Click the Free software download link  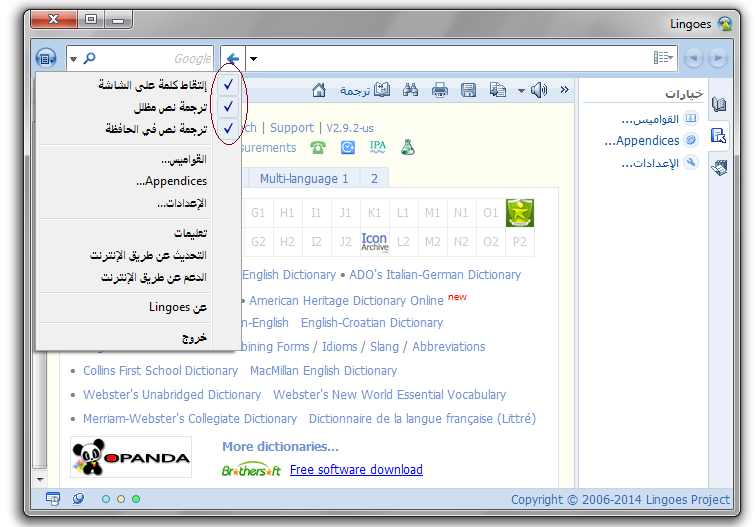pyautogui.click(x=356, y=470)
